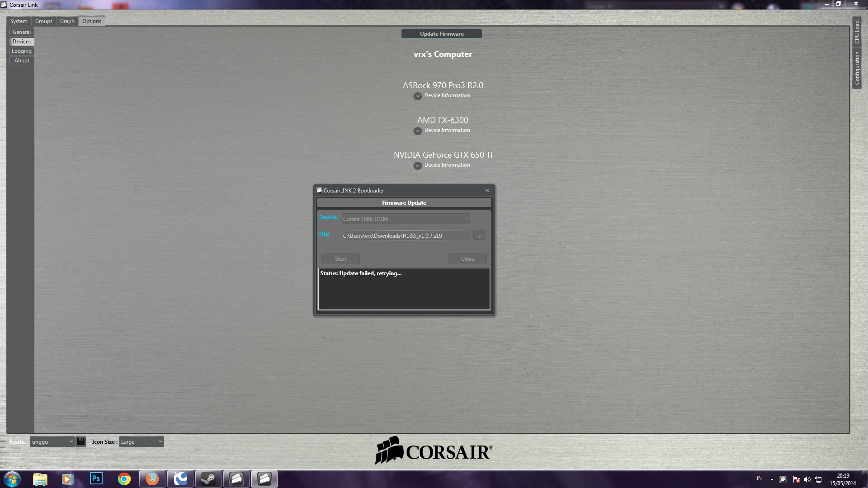Save profile with the floppy disk icon
Viewport: 868px width, 488px height.
coord(80,441)
